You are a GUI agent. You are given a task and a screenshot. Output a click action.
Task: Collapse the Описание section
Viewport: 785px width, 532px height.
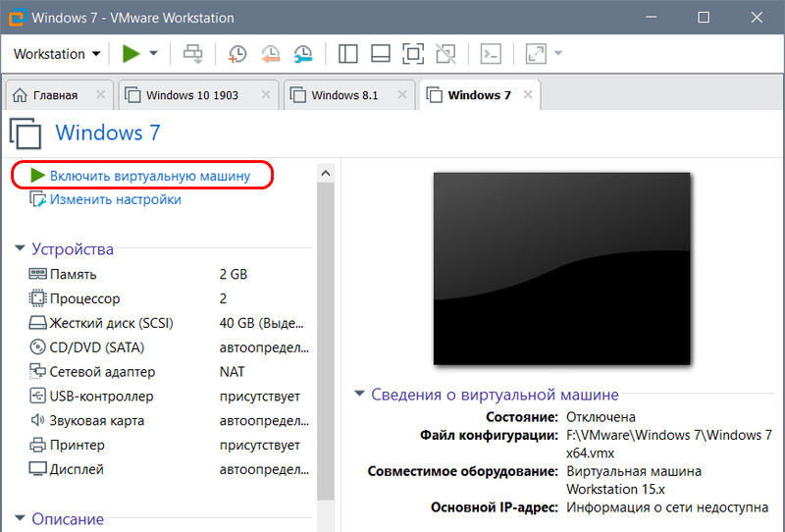pyautogui.click(x=20, y=518)
